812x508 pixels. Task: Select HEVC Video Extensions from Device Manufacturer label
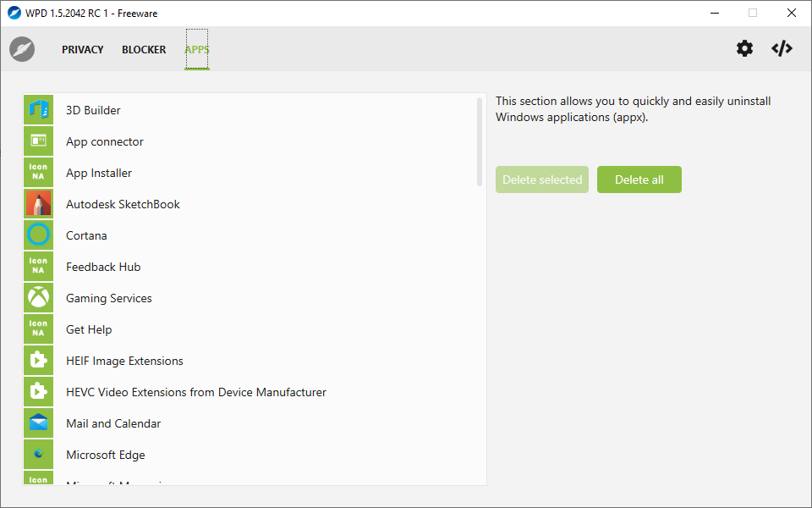click(x=195, y=392)
